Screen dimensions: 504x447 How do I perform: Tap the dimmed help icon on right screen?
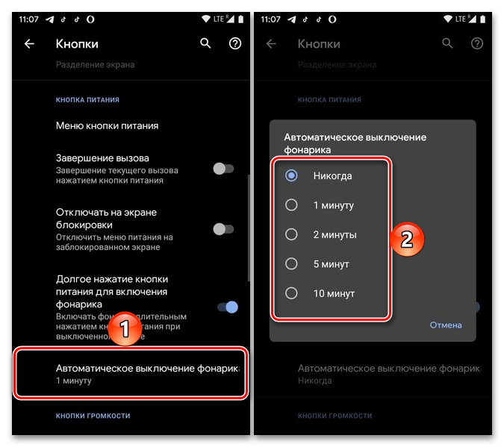point(476,43)
